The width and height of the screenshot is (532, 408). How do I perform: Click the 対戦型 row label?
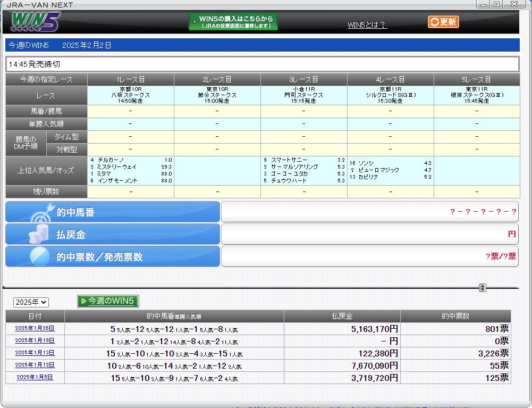[66, 150]
